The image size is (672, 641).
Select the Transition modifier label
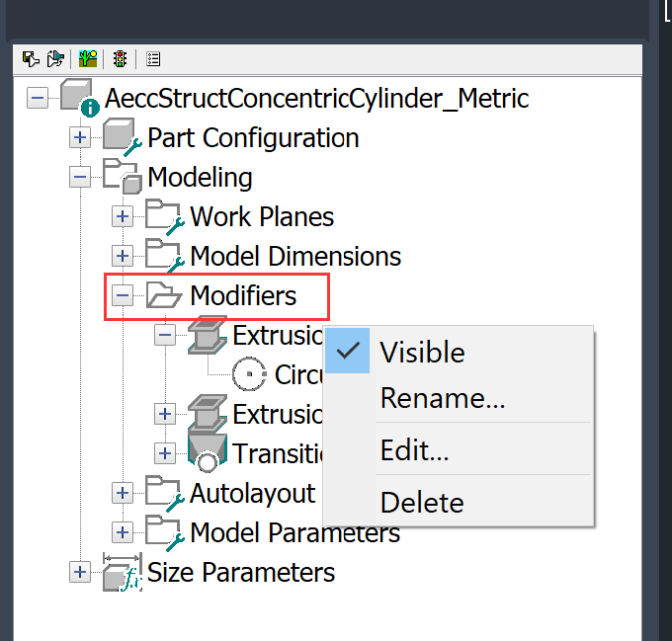[x=278, y=453]
